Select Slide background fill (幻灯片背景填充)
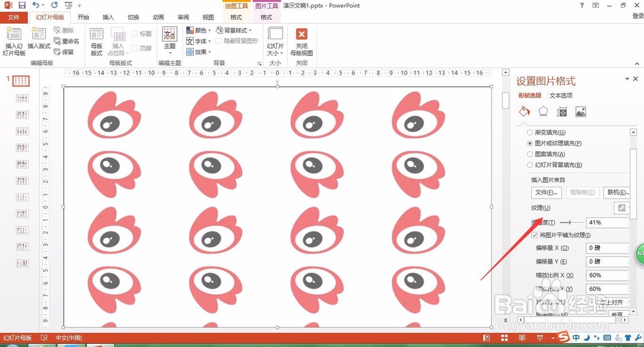Image resolution: width=644 pixels, height=347 pixels. [x=530, y=165]
